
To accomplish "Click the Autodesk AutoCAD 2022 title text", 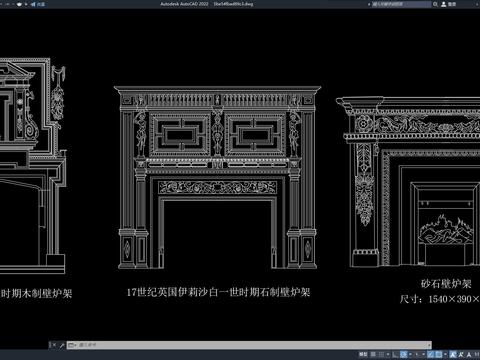I will (184, 4).
